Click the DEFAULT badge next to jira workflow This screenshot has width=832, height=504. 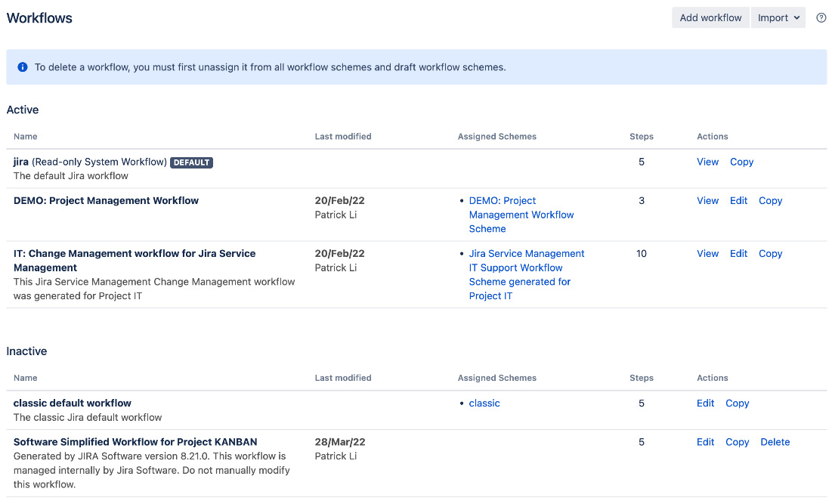pos(191,162)
